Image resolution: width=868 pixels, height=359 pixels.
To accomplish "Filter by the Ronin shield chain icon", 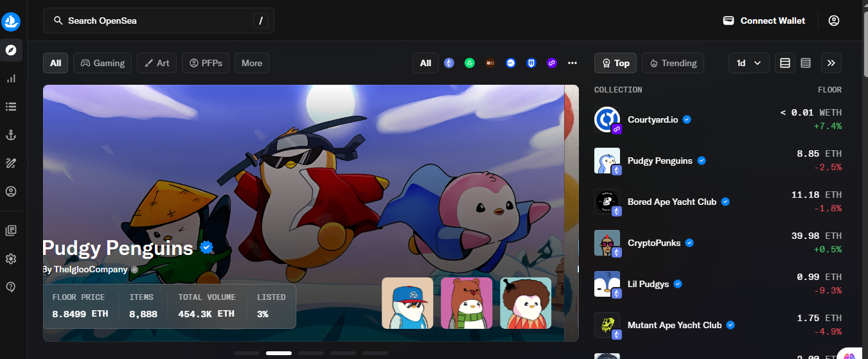I will [x=531, y=63].
